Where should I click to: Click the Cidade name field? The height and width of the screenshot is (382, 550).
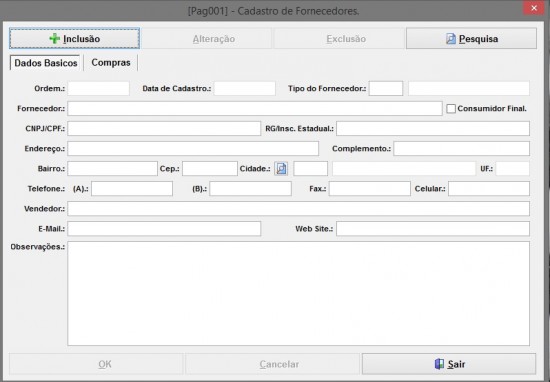point(404,168)
